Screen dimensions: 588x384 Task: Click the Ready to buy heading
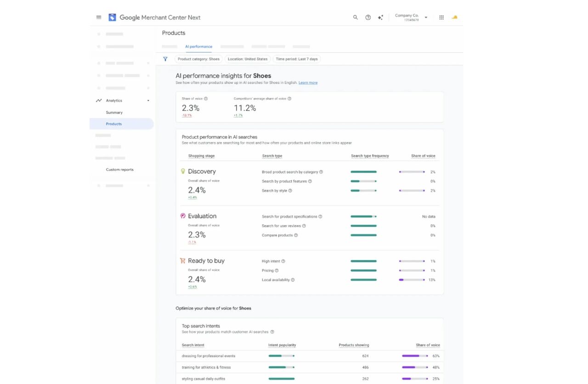click(x=206, y=260)
